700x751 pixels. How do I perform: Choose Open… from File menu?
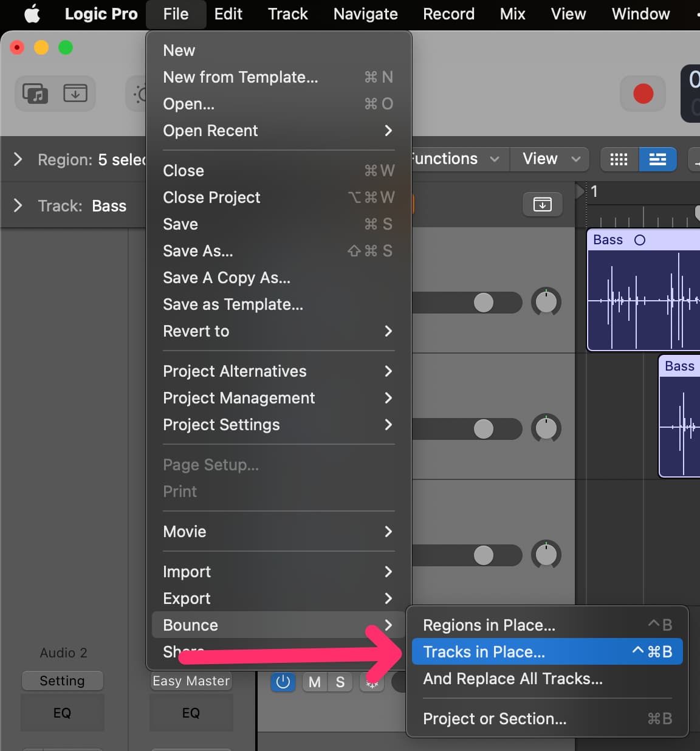(278, 104)
